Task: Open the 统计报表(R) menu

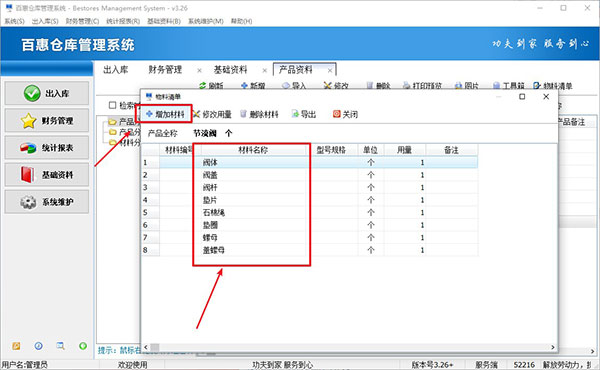Action: tap(123, 21)
